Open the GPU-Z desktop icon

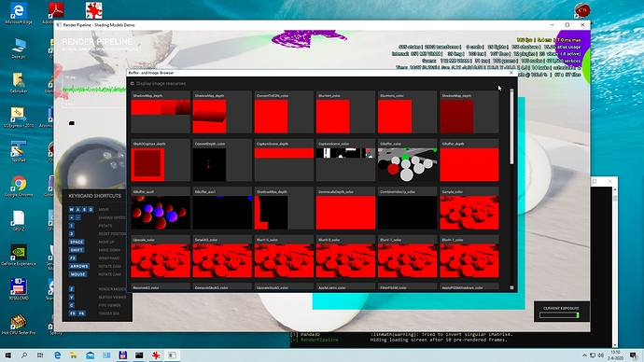tap(18, 220)
